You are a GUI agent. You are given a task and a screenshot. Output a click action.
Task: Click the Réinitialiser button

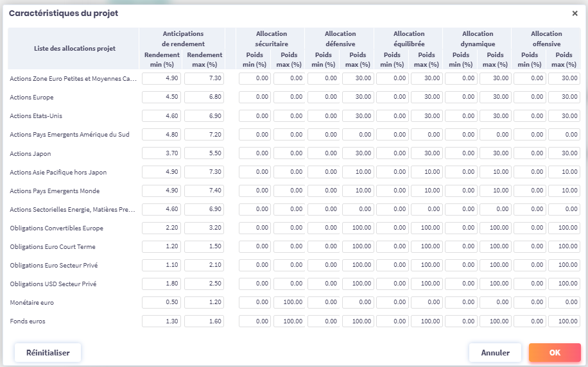coord(48,352)
